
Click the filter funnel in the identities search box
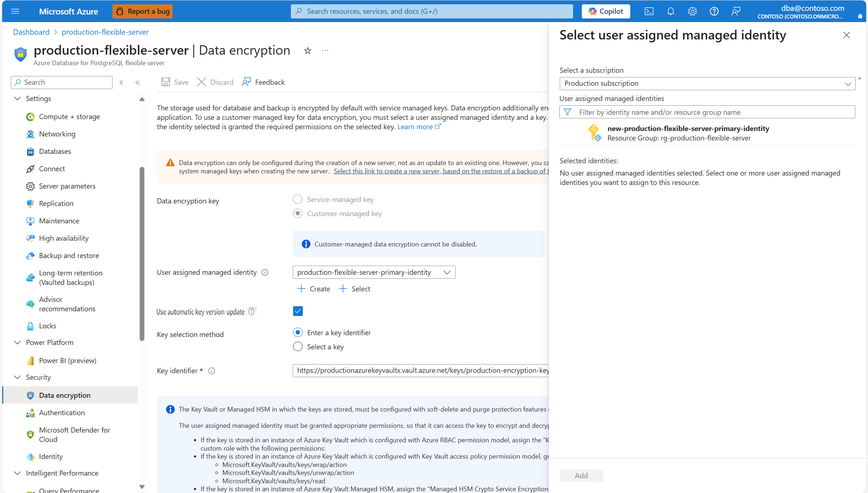coord(568,112)
